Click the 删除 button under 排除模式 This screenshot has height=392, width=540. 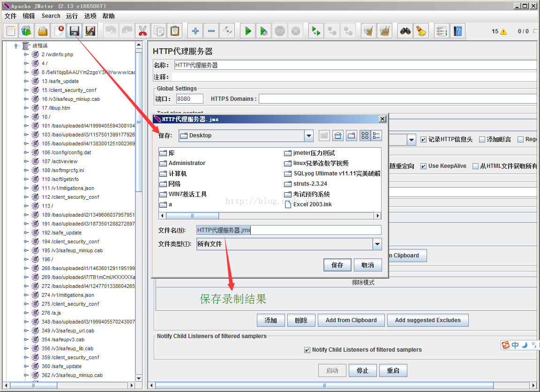pyautogui.click(x=301, y=320)
